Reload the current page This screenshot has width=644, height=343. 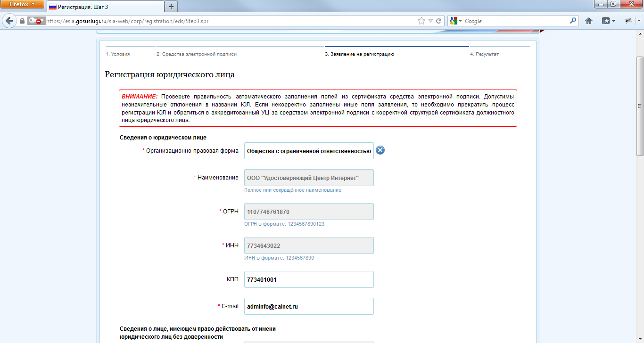tap(439, 21)
